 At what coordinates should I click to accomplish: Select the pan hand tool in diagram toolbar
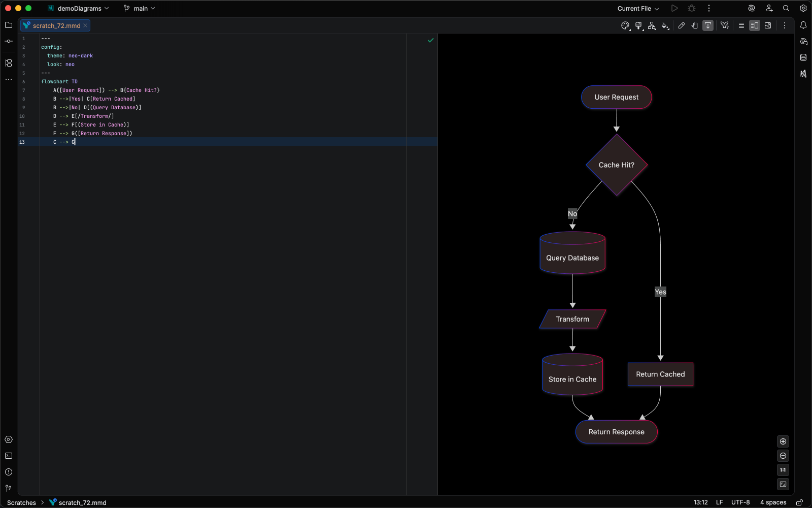click(x=695, y=25)
